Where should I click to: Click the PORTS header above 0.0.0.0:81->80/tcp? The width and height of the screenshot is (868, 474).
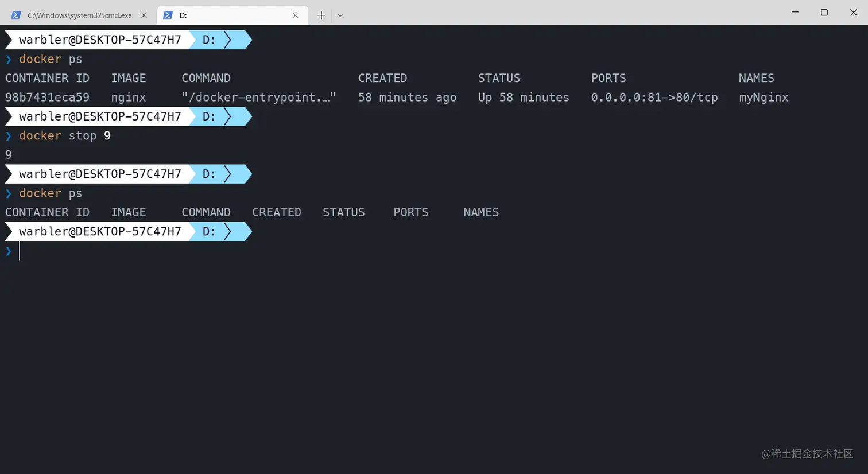(x=609, y=78)
